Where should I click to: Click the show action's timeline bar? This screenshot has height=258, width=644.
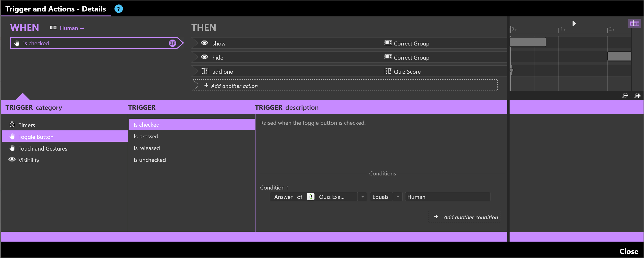click(527, 42)
